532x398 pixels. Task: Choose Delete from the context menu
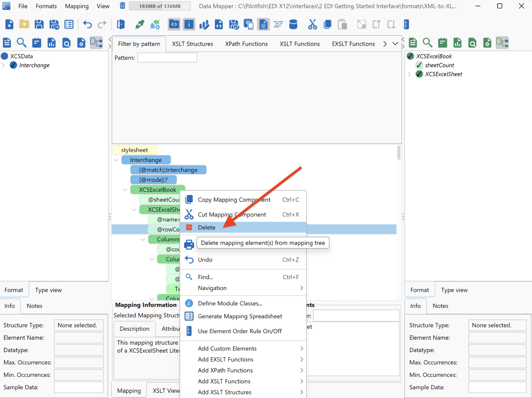243,227
